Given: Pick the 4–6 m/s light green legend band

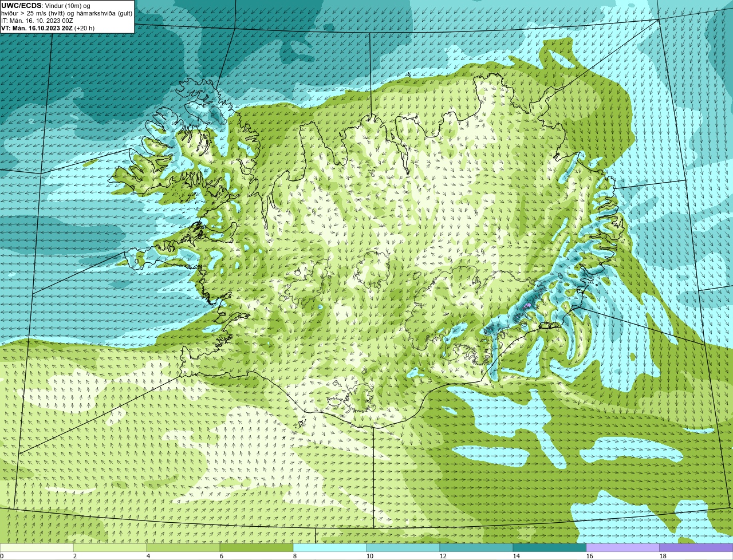Looking at the screenshot, I should click(183, 548).
